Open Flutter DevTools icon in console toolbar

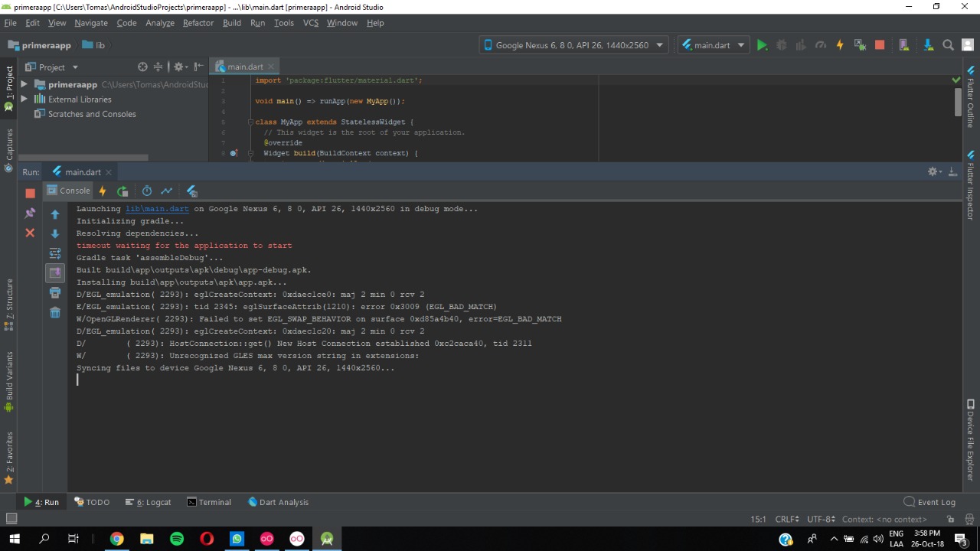(x=191, y=191)
